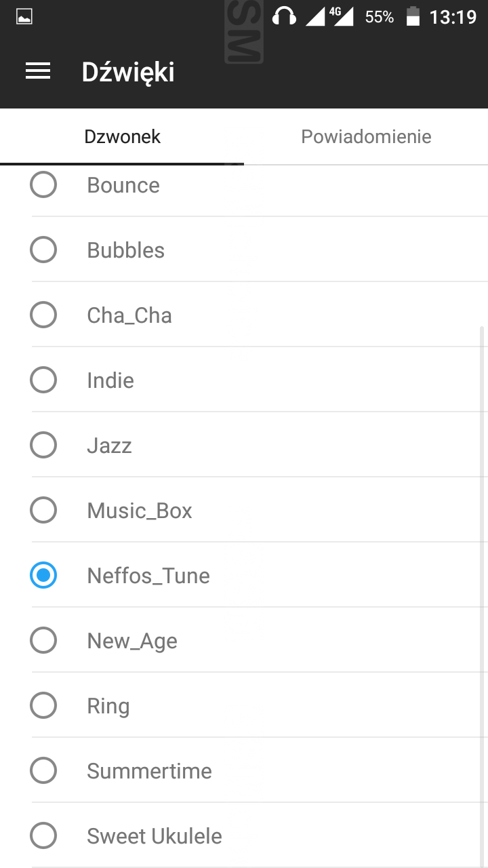The image size is (488, 868).
Task: Tap the battery icon in status bar
Action: (413, 16)
